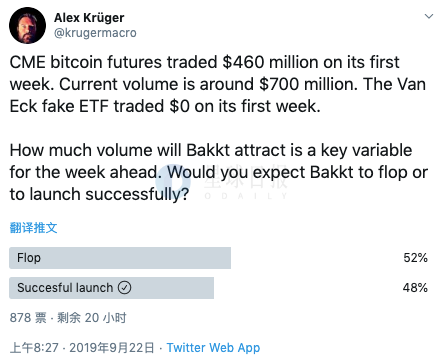Click the 上午8:27 tweet timestamp

[x=34, y=348]
